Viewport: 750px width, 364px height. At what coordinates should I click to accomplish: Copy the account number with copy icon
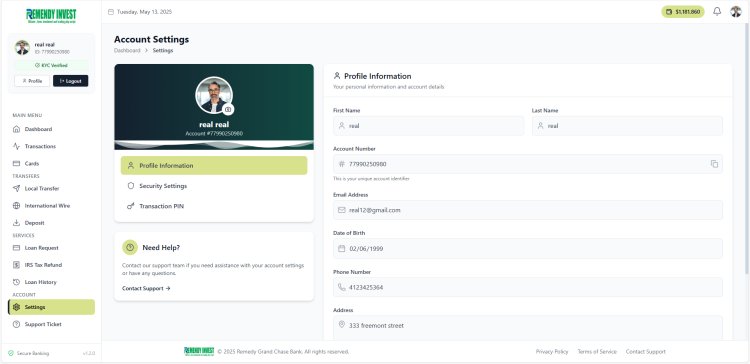point(714,164)
